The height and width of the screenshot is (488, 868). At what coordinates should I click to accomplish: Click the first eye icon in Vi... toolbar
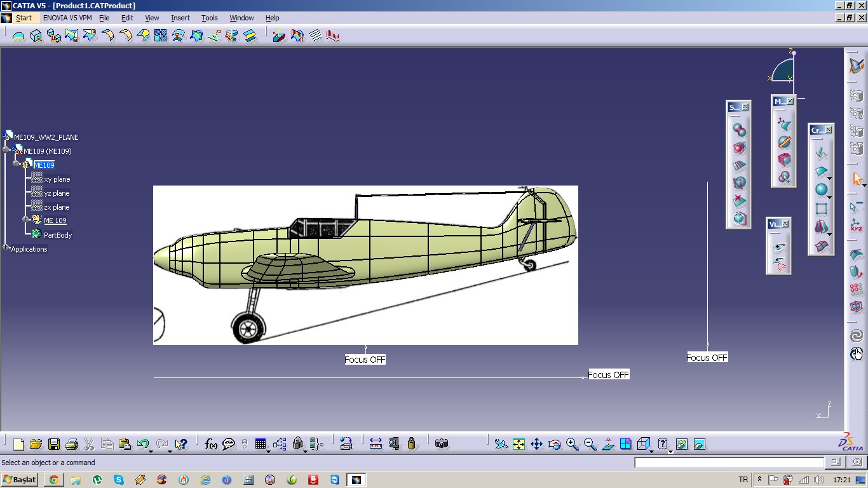coord(778,247)
